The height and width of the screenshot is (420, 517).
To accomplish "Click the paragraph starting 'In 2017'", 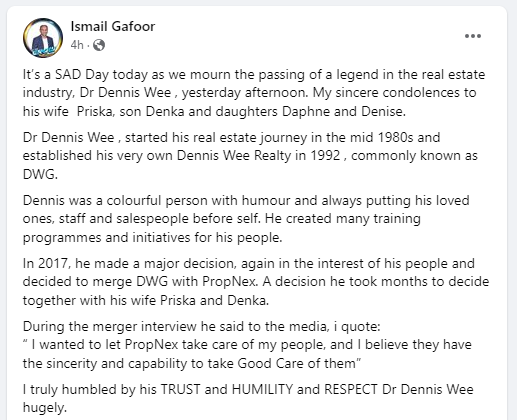I will 256,282.
